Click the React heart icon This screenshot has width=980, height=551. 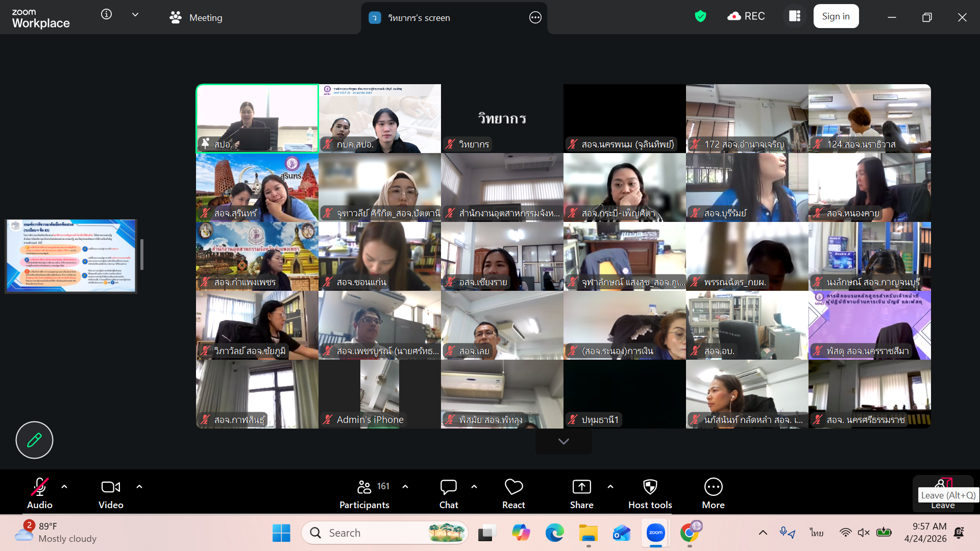coord(513,487)
